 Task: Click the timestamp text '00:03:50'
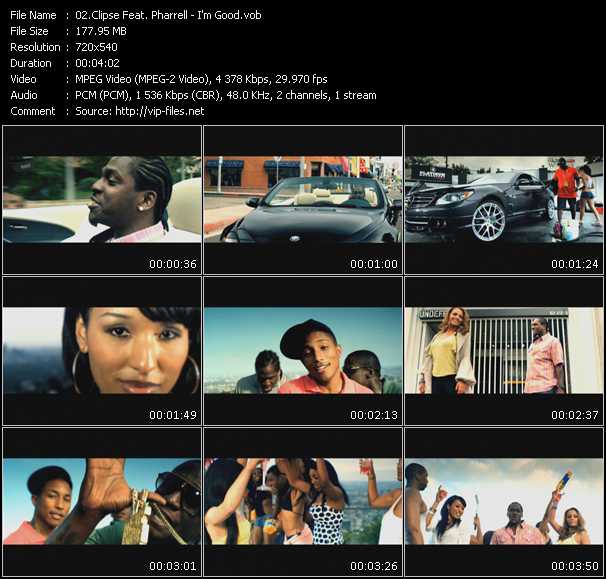[575, 566]
